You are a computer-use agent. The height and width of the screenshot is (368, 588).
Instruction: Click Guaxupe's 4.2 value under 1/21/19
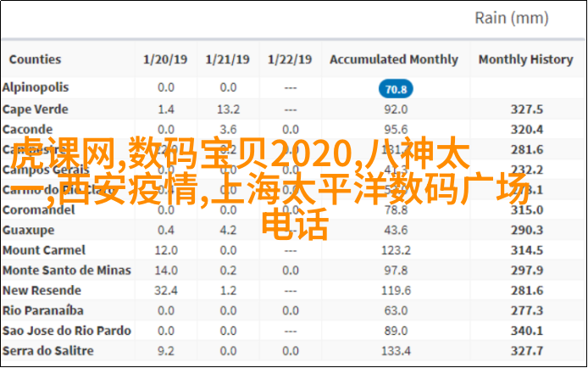(228, 230)
